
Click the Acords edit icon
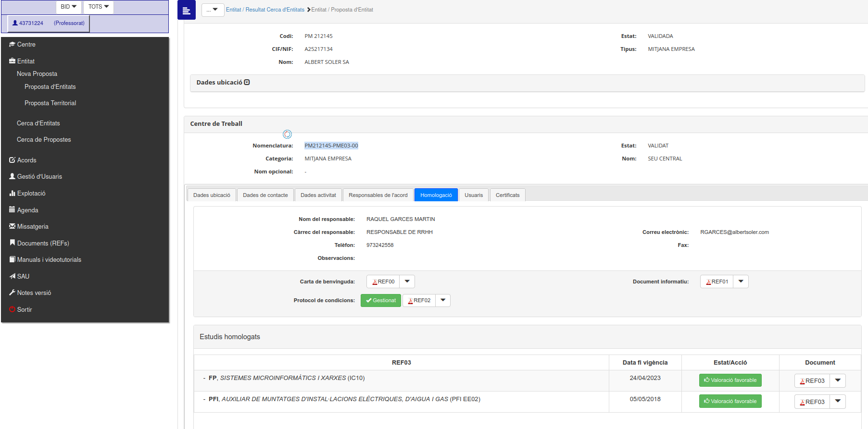(x=12, y=160)
